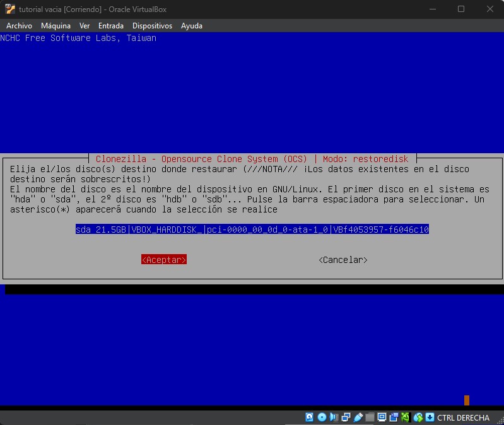This screenshot has width=504, height=425.
Task: Click the optical disc status icon
Action: click(322, 417)
